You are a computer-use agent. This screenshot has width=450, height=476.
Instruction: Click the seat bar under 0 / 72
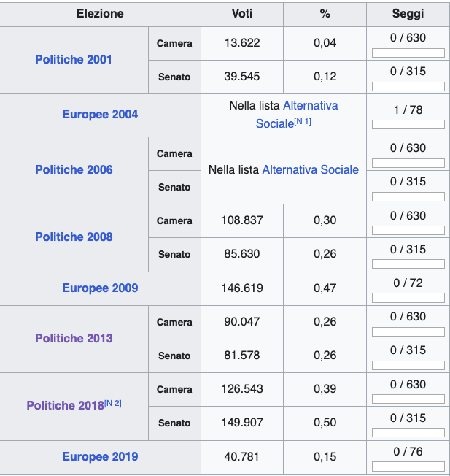408,298
